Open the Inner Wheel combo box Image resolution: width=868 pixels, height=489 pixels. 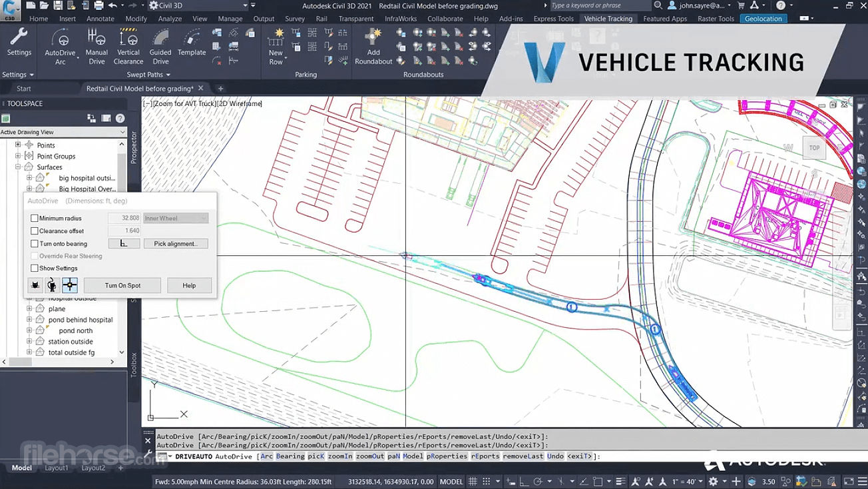point(176,218)
